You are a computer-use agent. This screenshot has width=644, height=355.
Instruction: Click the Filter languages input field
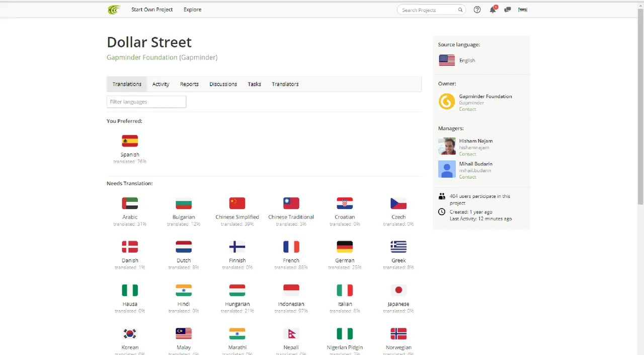tap(146, 101)
